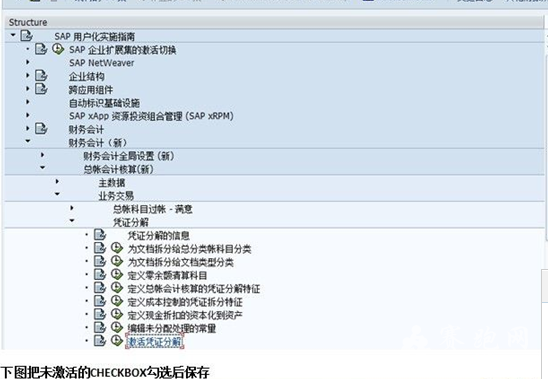The width and height of the screenshot is (548, 379).
Task: Collapse the SAP 用户化实施指南 root node
Action: pyautogui.click(x=13, y=35)
